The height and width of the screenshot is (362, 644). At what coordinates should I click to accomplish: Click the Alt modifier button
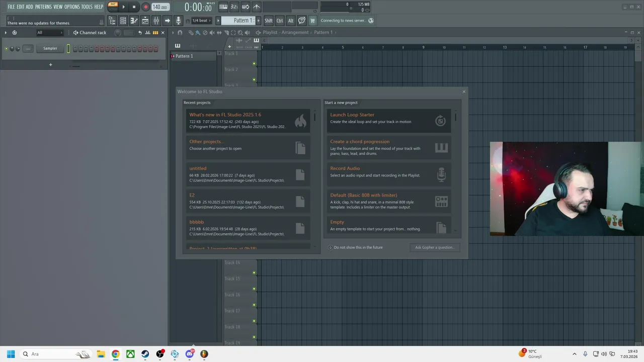pyautogui.click(x=290, y=21)
